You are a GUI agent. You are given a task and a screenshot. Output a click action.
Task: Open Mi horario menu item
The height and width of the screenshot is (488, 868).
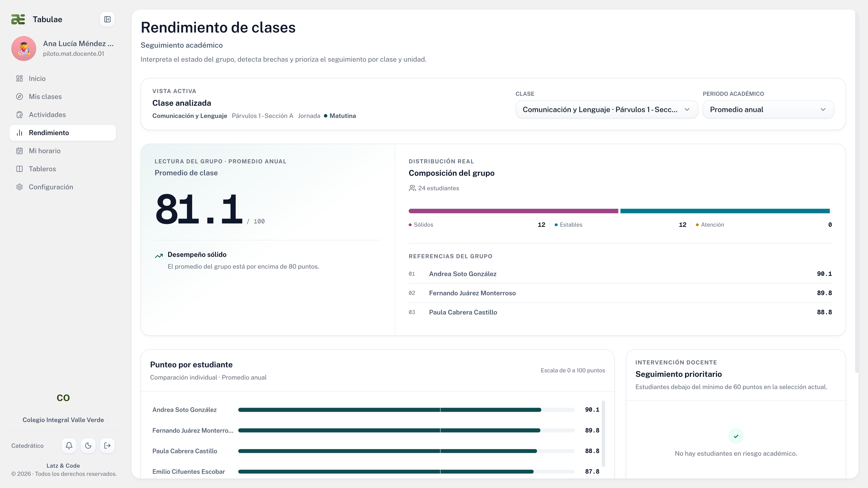coord(63,151)
